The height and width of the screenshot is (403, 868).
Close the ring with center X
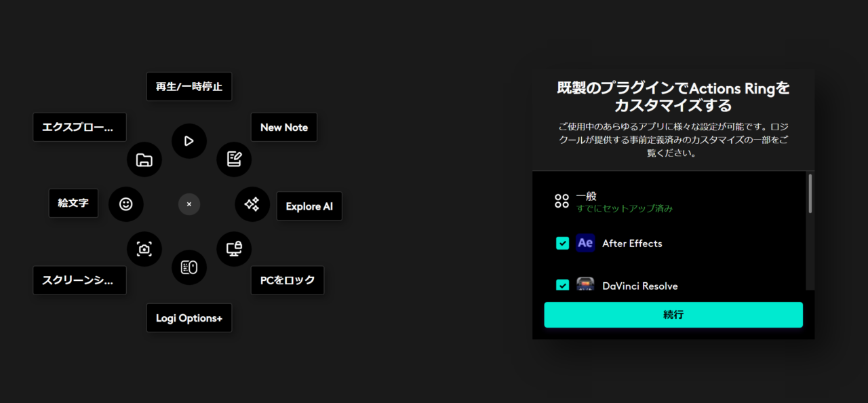coord(189,204)
